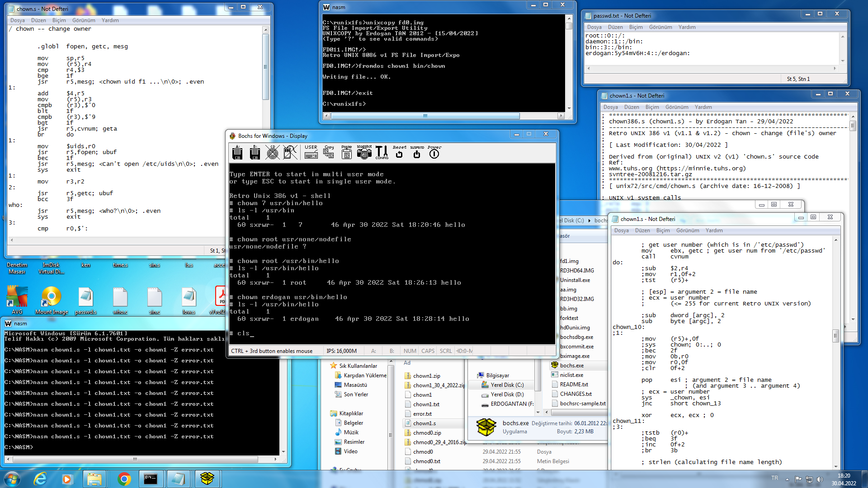Select Video library in Explorer sidebar
The width and height of the screenshot is (868, 488).
coord(346,451)
